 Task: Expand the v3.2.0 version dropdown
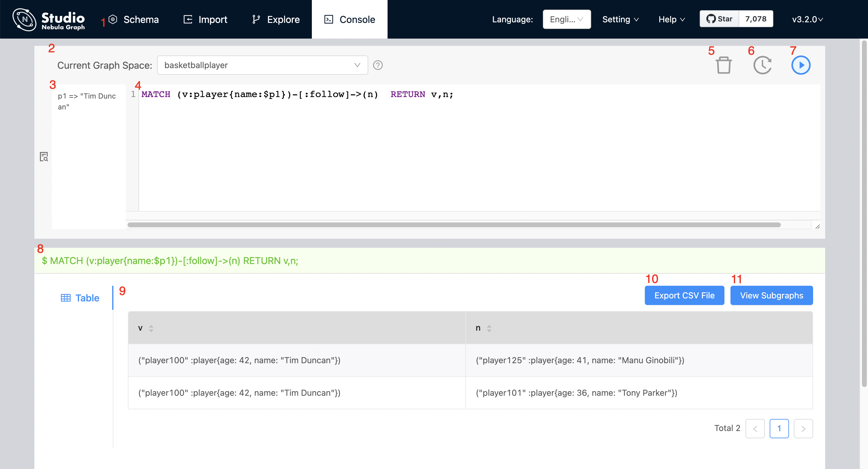pyautogui.click(x=807, y=20)
